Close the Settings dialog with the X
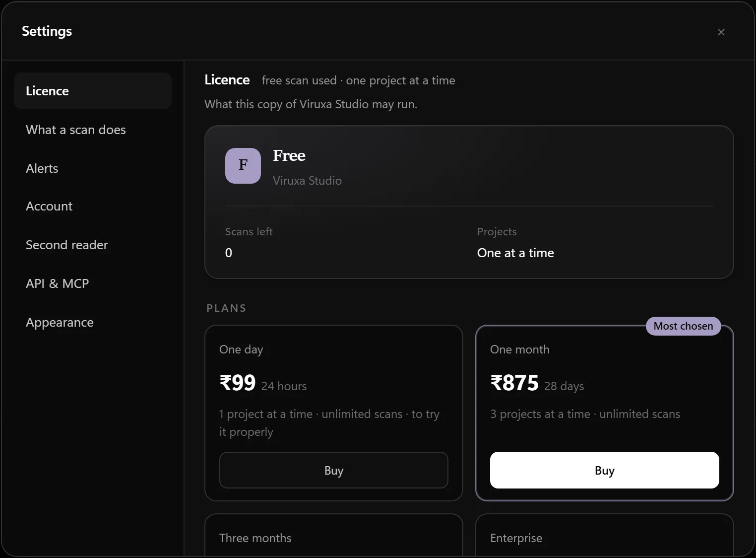This screenshot has height=558, width=756. coord(721,32)
